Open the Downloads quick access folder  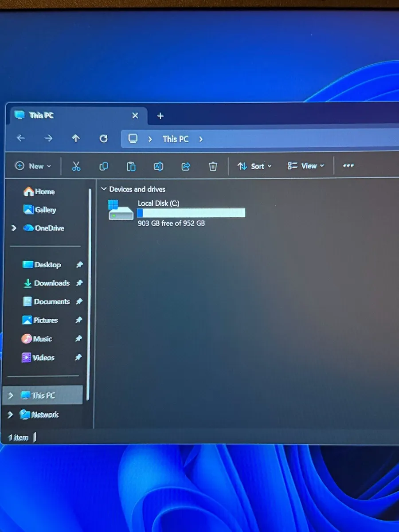pos(46,283)
